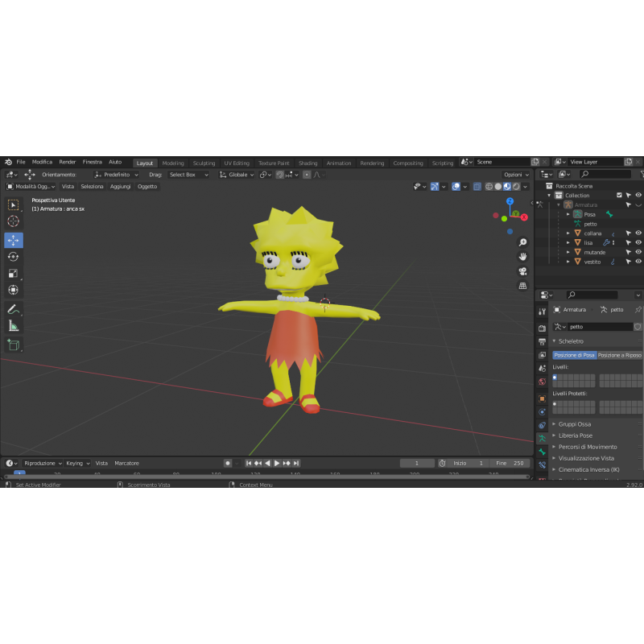Open the Predefinito orientation dropdown

pyautogui.click(x=116, y=175)
